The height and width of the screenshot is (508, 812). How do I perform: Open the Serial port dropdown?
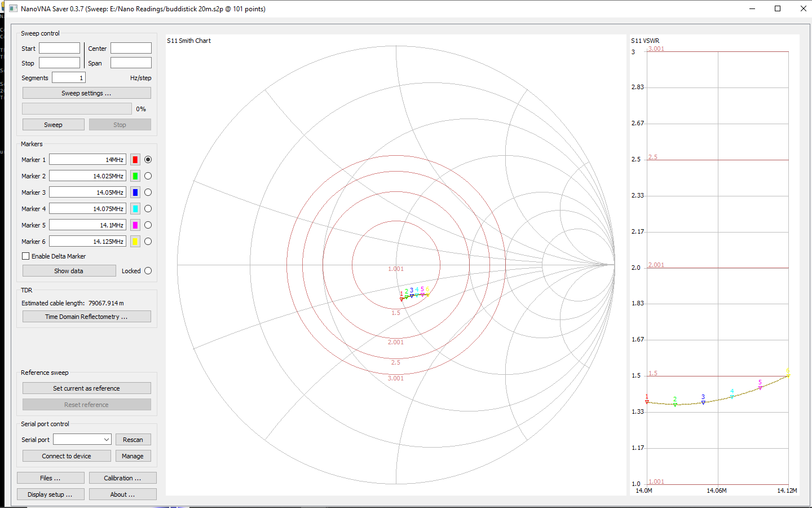[x=82, y=440]
